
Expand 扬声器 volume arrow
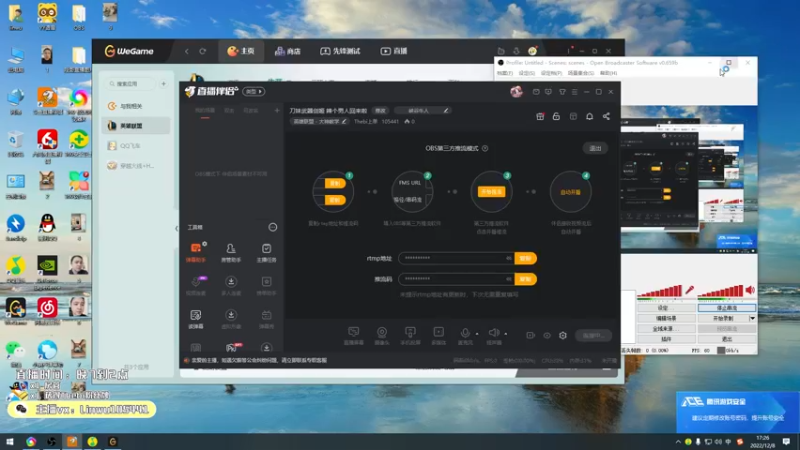(506, 334)
